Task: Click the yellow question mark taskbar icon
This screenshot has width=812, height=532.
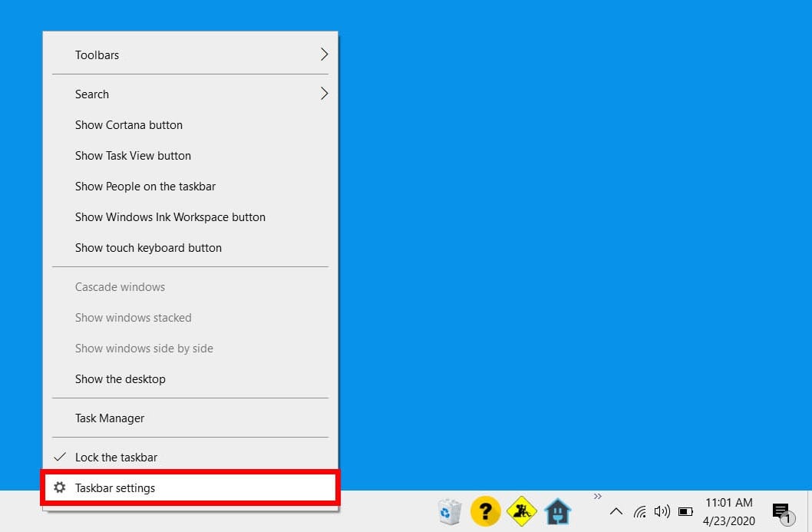Action: pyautogui.click(x=485, y=511)
